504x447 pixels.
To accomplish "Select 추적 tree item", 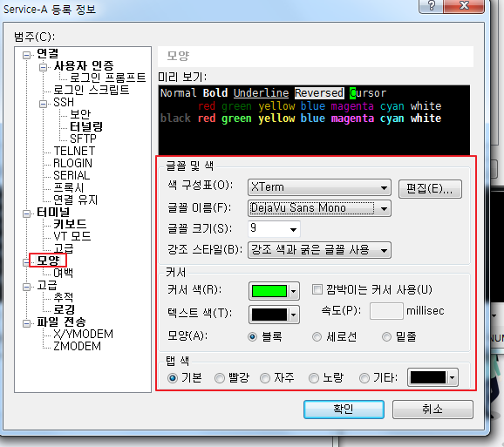I will pos(64,297).
